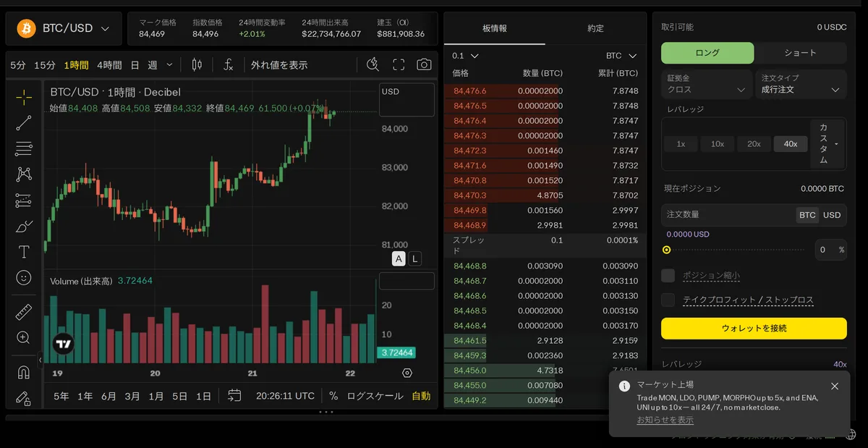Open the 証拠金 クロス margin dropdown
Screen dimensions: 868x448
point(707,84)
